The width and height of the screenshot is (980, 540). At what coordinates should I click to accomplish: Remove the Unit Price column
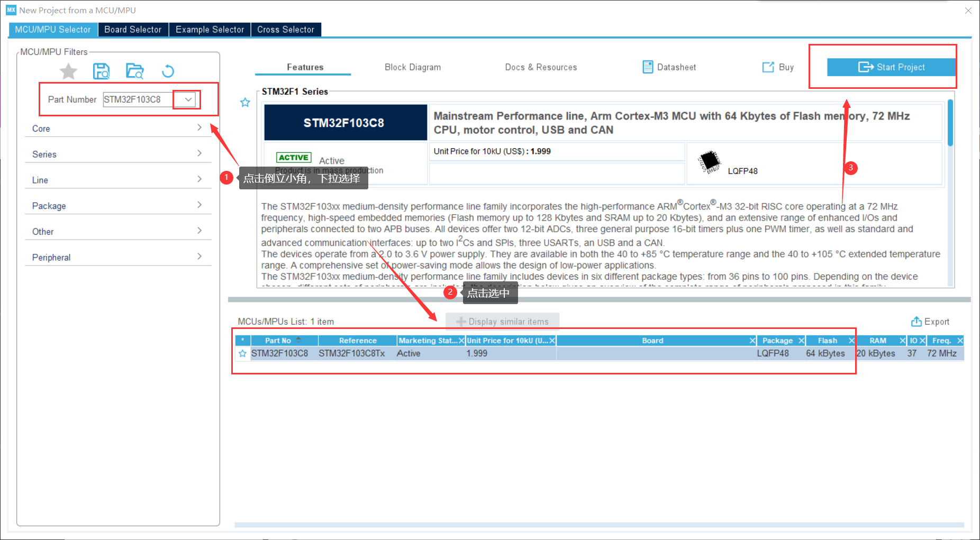pos(552,341)
